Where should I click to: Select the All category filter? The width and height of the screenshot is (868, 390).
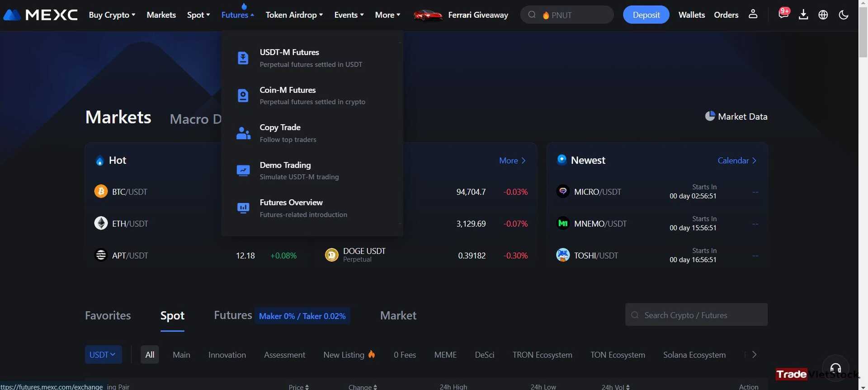(150, 355)
